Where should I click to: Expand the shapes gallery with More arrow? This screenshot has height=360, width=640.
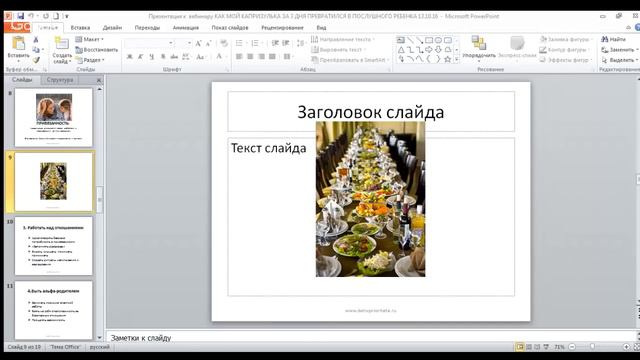coord(456,60)
